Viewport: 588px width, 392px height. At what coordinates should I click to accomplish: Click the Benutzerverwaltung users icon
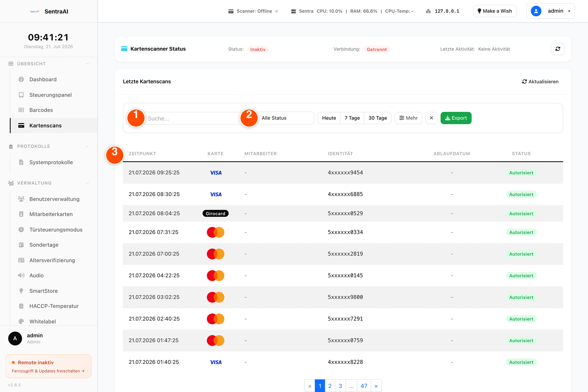click(21, 199)
